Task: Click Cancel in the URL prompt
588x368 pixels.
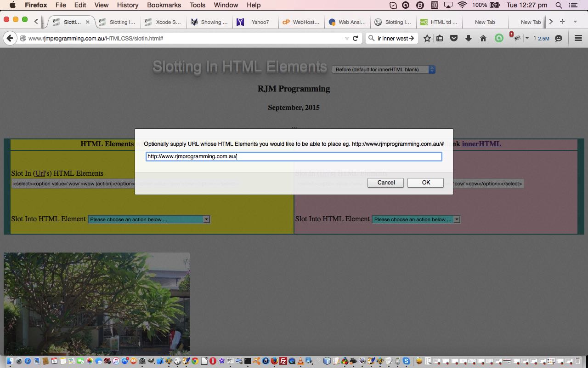Action: [x=385, y=183]
